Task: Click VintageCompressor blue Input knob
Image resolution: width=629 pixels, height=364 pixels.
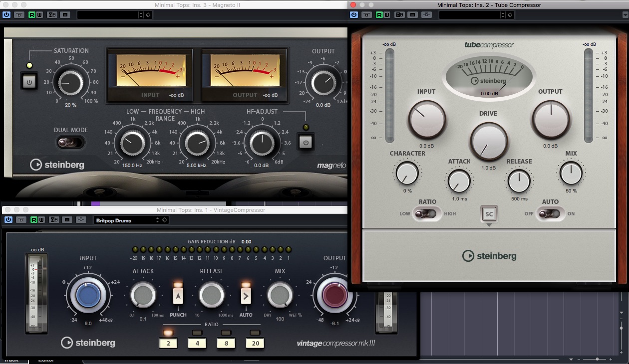Action: [88, 295]
